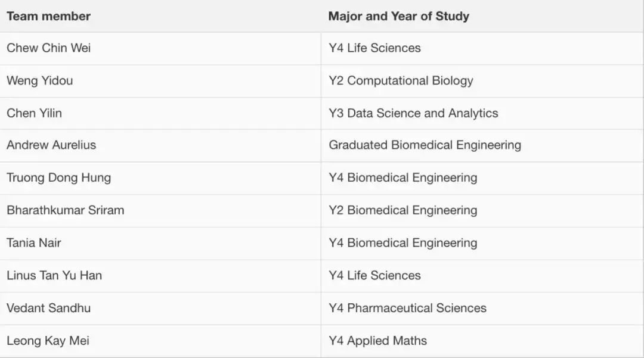Select the 'Y4 Applied Maths' cell
Image resolution: width=644 pixels, height=358 pixels.
click(x=377, y=341)
